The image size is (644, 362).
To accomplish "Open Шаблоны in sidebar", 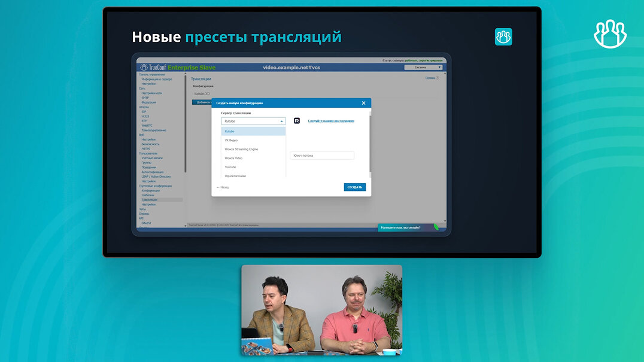I will tap(148, 195).
